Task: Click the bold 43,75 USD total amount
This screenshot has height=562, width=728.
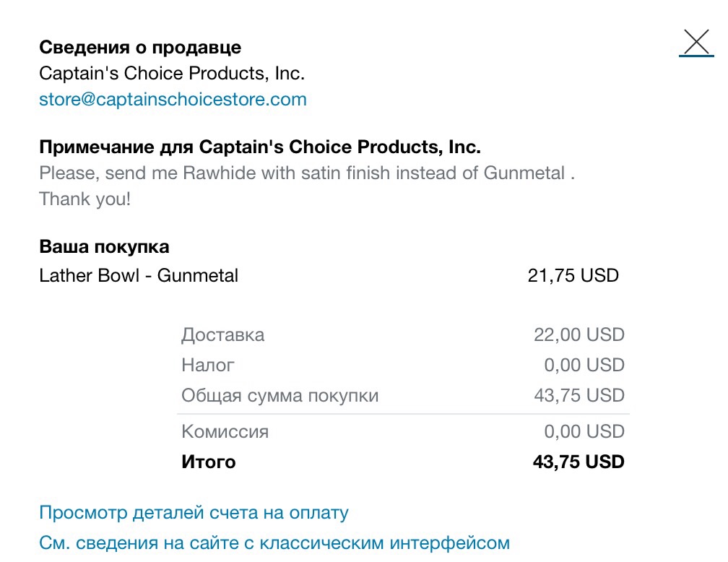Action: point(578,462)
